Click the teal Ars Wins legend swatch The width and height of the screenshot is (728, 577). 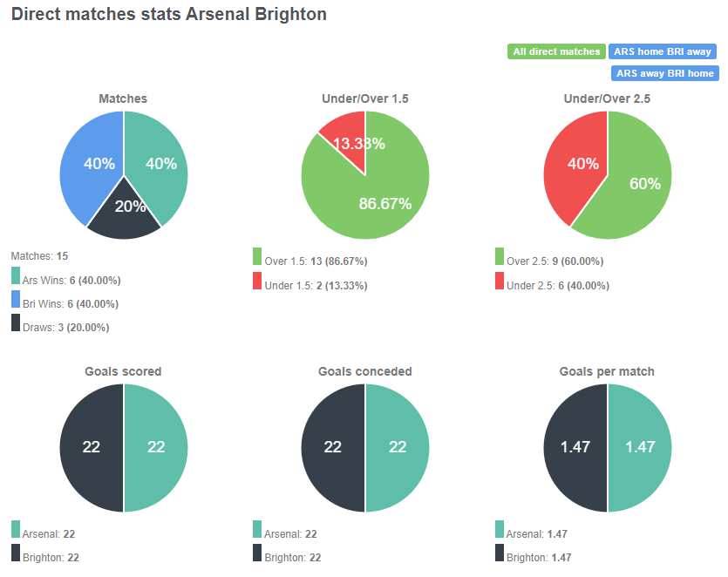coord(14,280)
